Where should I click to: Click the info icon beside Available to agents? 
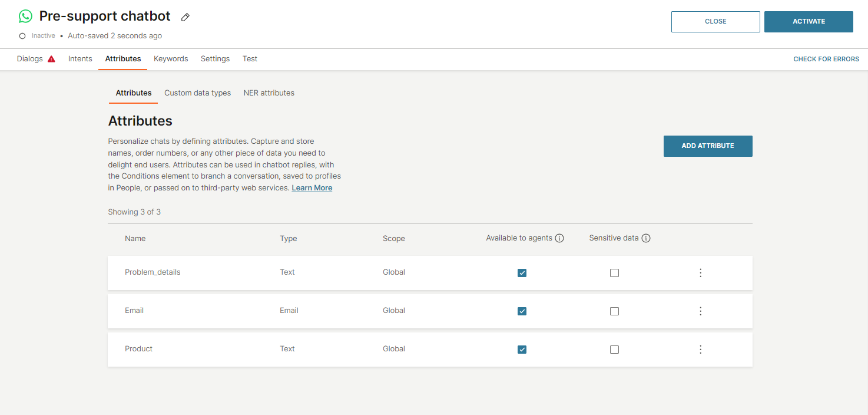coord(559,238)
